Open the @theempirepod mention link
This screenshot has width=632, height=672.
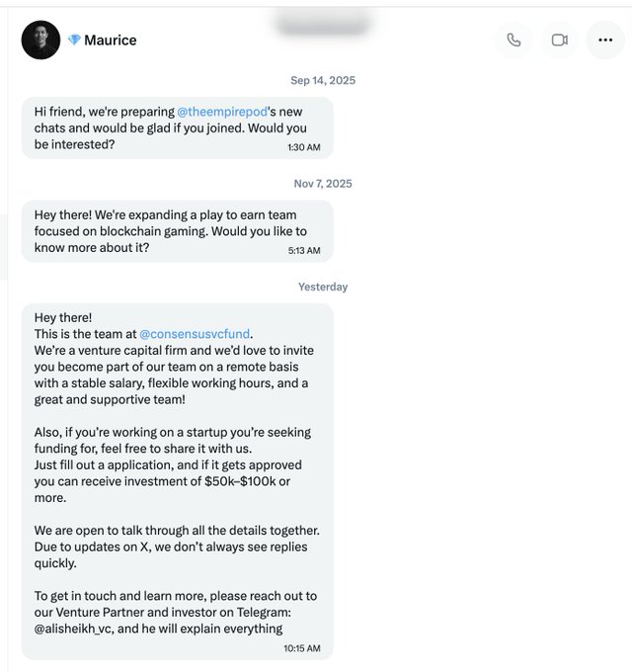click(x=219, y=111)
